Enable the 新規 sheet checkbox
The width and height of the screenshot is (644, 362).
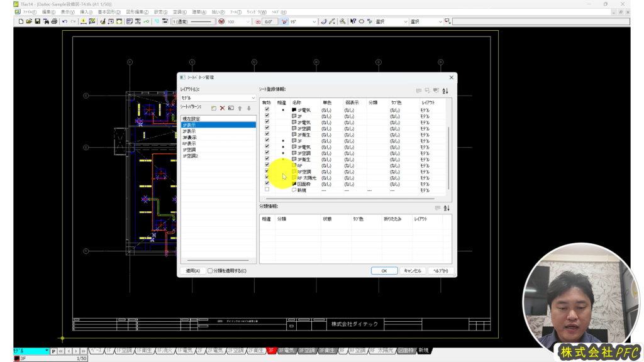pyautogui.click(x=267, y=190)
